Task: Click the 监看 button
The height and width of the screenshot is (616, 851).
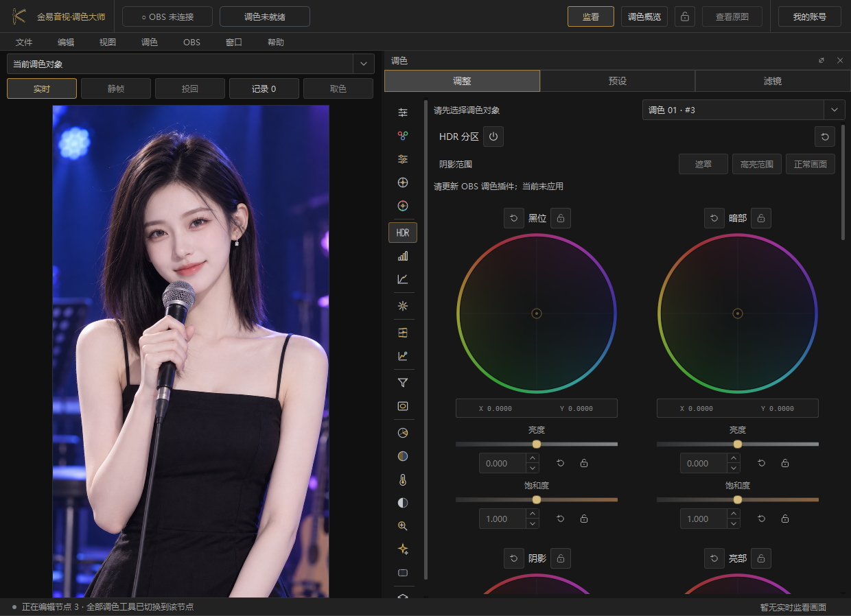Action: pos(591,16)
